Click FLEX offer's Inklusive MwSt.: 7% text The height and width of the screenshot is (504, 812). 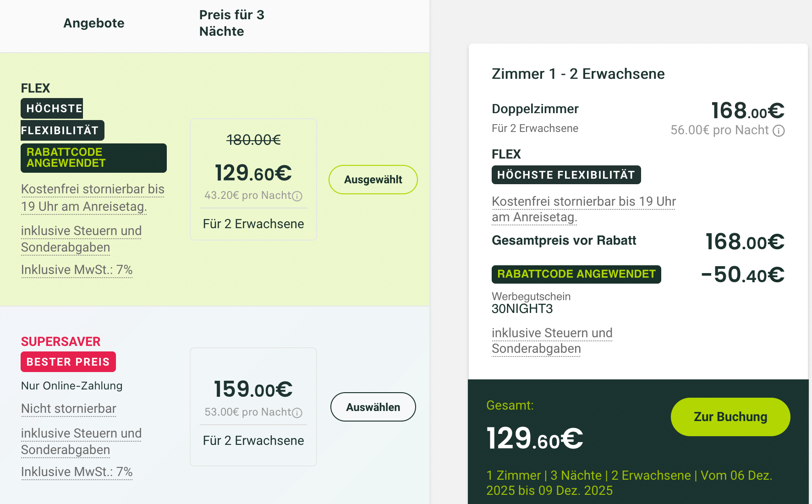click(x=77, y=270)
